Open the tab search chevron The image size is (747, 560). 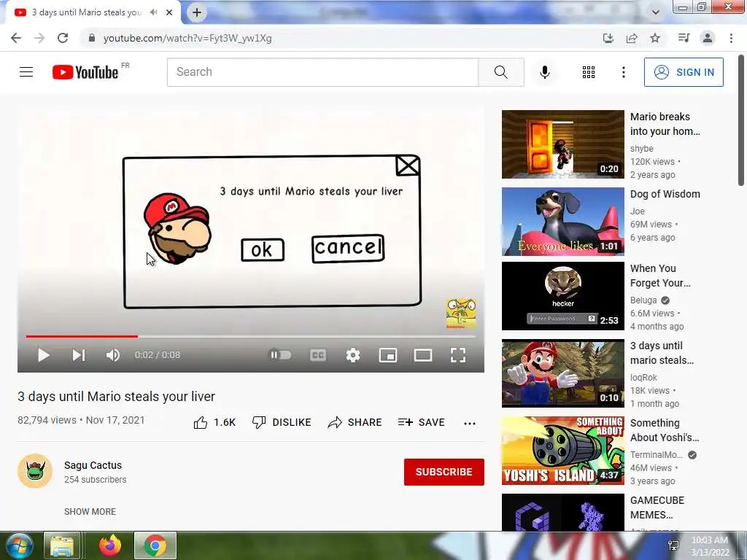point(656,12)
